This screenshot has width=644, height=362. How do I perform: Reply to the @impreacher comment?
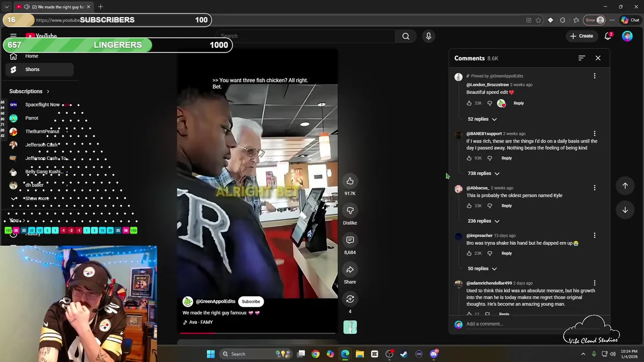pyautogui.click(x=506, y=253)
